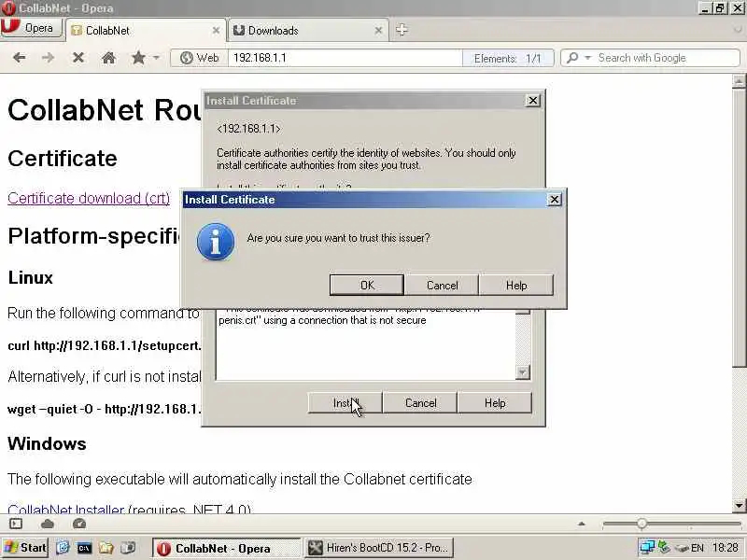Go forward with the forward arrow
Viewport: 747px width, 560px height.
coord(48,58)
